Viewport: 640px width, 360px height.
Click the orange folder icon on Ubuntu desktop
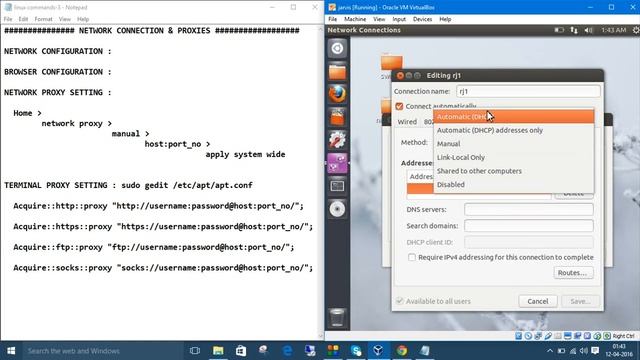coord(391,62)
